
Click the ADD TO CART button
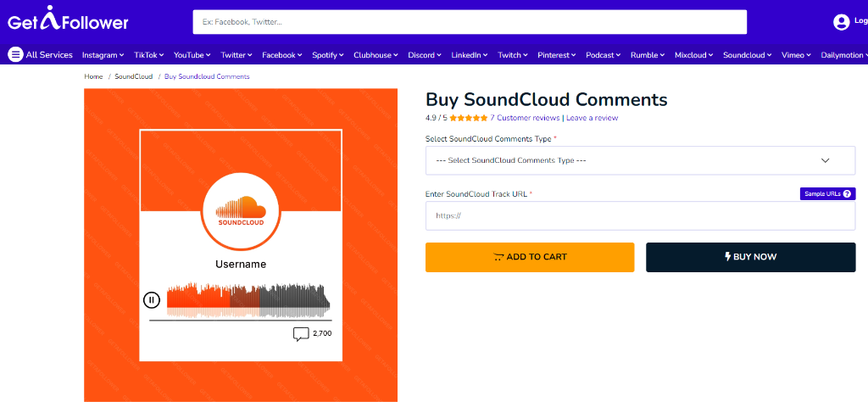click(530, 257)
